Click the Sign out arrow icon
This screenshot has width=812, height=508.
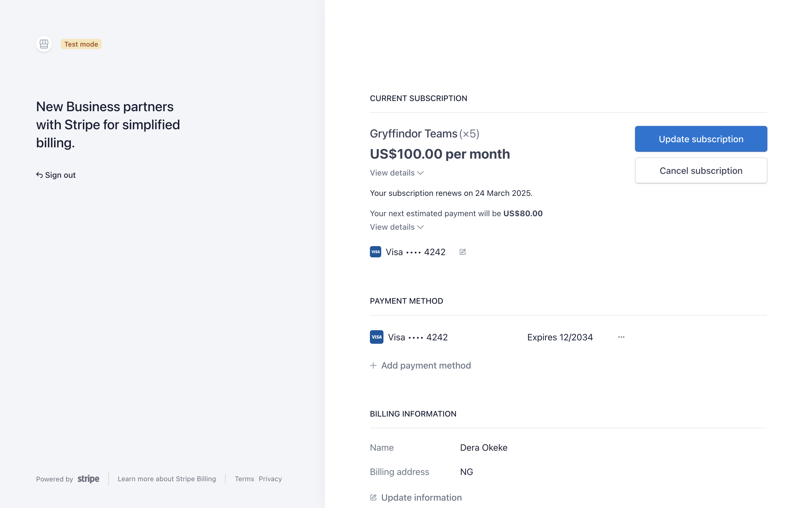pyautogui.click(x=39, y=175)
